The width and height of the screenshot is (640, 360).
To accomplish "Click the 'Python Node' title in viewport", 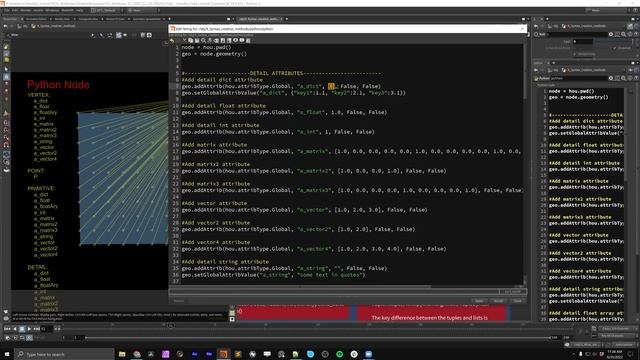I will click(x=58, y=84).
